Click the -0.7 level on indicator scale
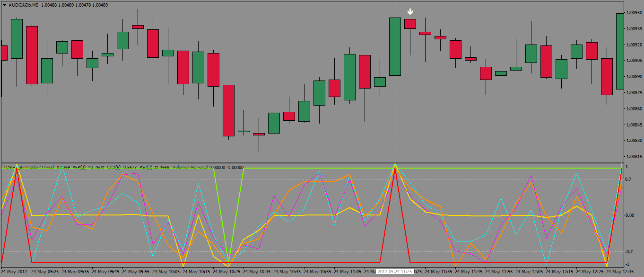Viewport: 644px width, 277px height. (x=629, y=251)
